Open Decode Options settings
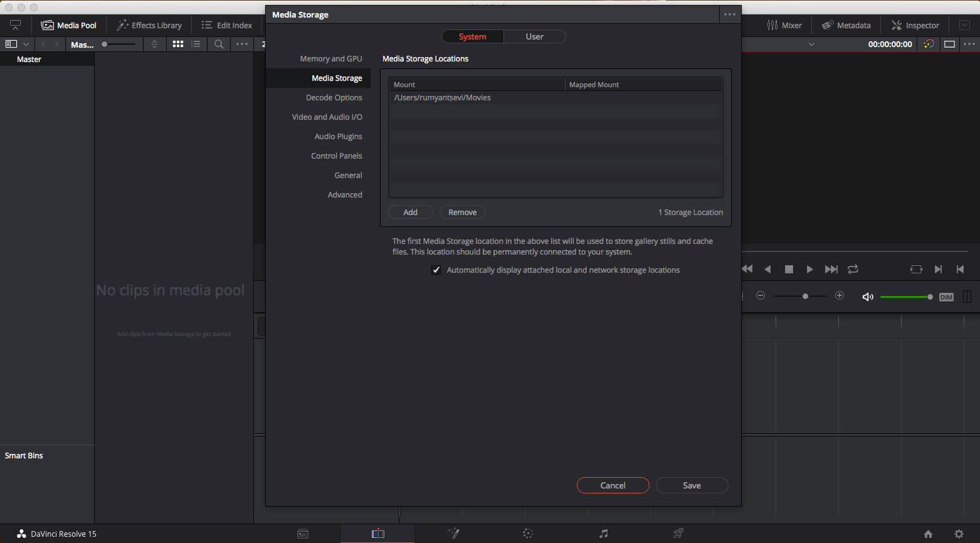The width and height of the screenshot is (980, 543). [334, 97]
